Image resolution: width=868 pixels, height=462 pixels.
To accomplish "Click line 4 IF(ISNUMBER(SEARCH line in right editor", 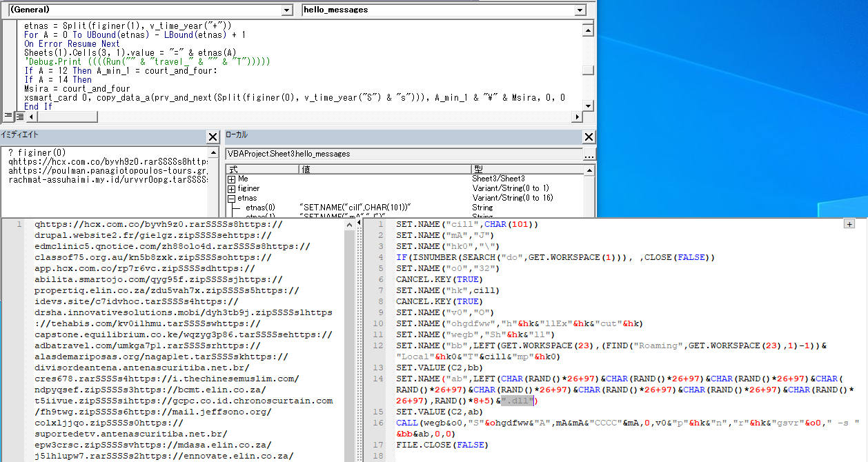I will (x=555, y=257).
